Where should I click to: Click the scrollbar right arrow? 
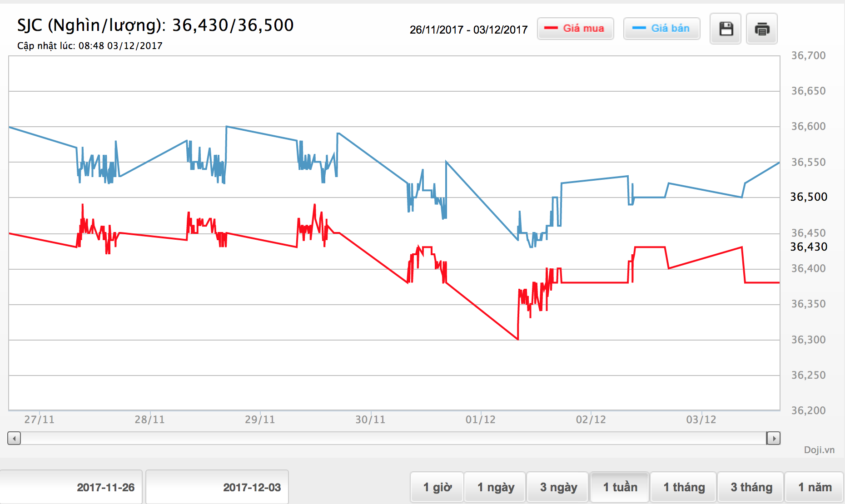coord(773,438)
